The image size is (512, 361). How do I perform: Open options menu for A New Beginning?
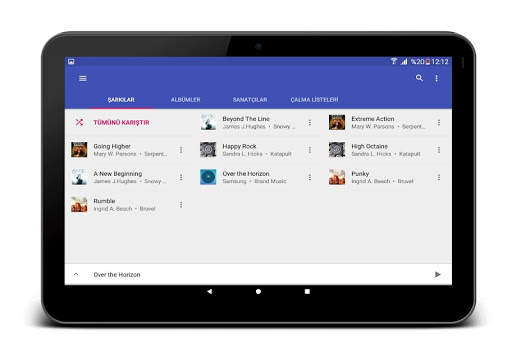[x=181, y=177]
